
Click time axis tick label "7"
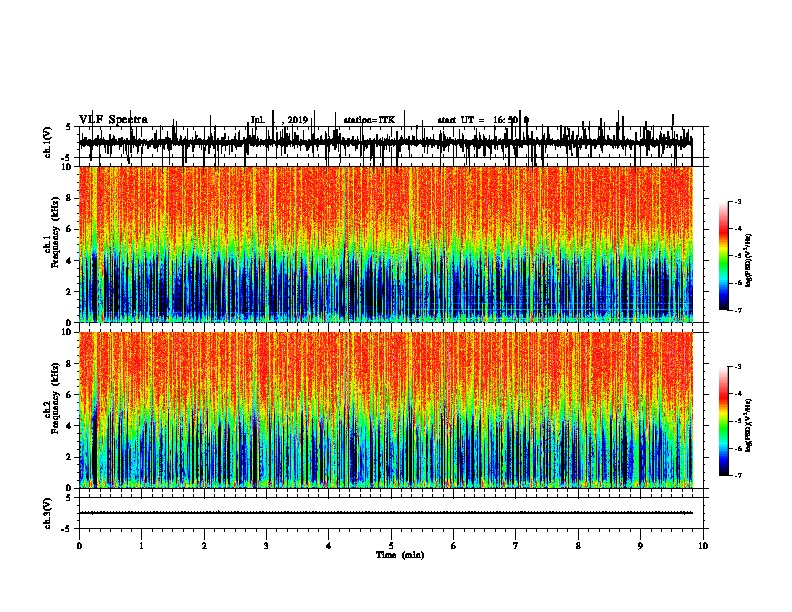[x=516, y=546]
